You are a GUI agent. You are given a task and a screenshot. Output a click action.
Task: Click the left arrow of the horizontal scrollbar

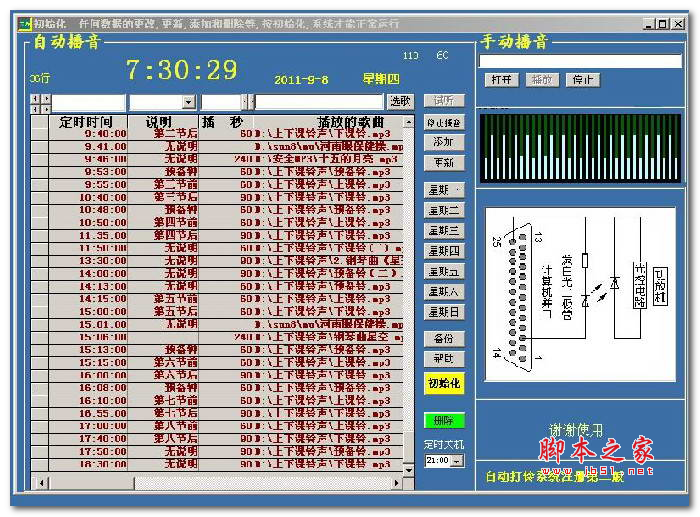click(x=37, y=482)
